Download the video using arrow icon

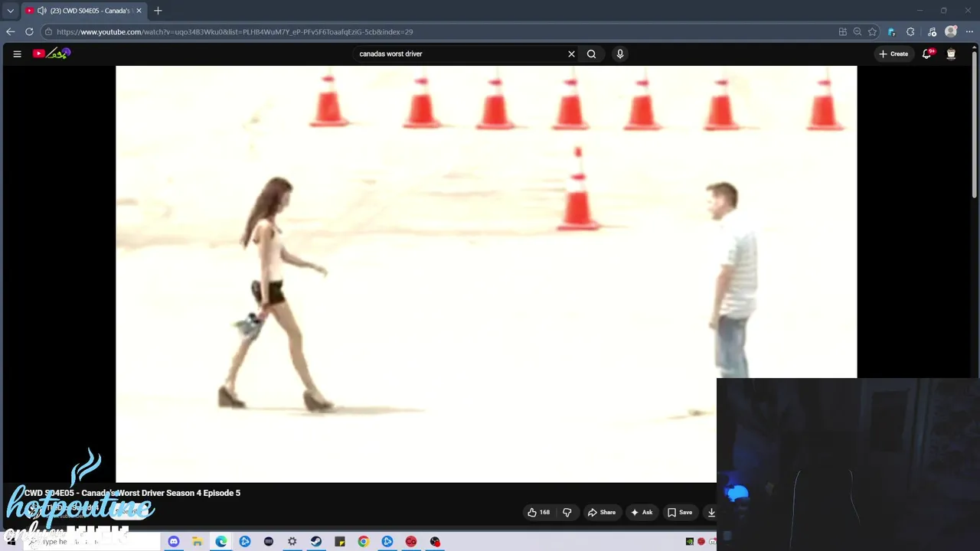[x=711, y=513]
